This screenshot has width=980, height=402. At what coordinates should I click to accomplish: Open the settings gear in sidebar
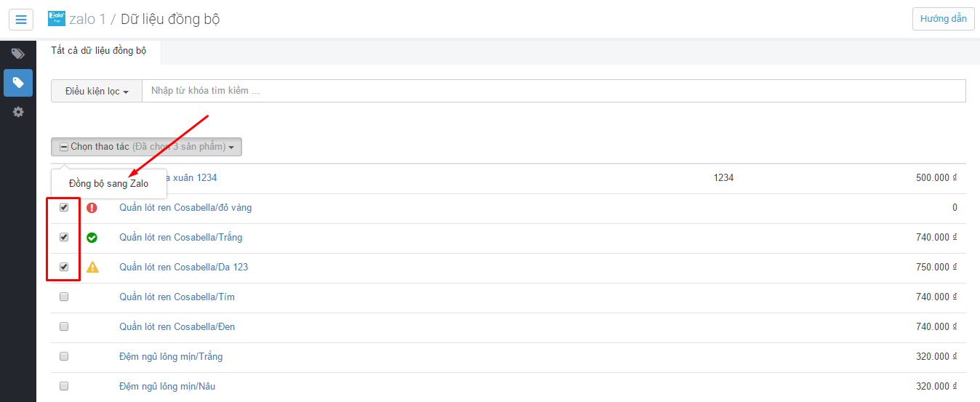tap(18, 112)
